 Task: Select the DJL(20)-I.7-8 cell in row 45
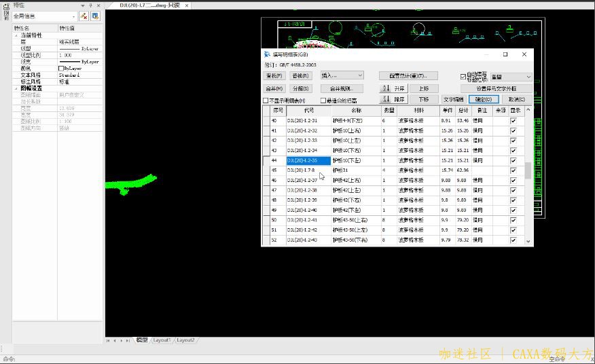pyautogui.click(x=308, y=170)
